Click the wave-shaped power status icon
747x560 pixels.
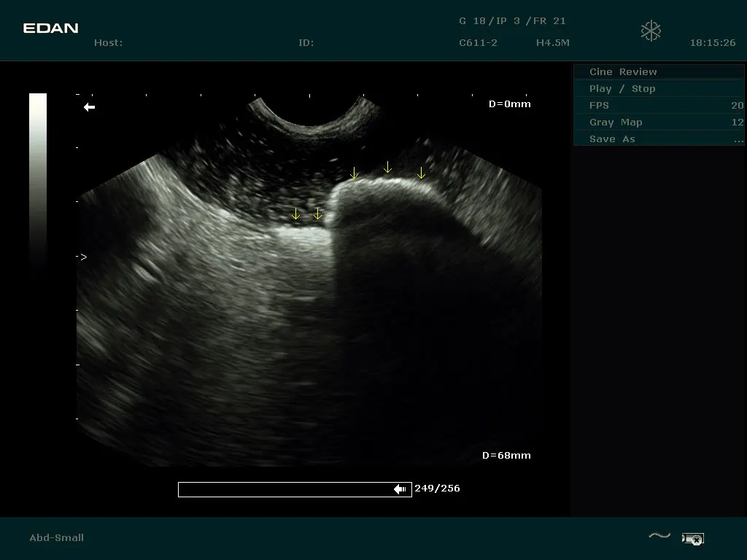tap(659, 537)
